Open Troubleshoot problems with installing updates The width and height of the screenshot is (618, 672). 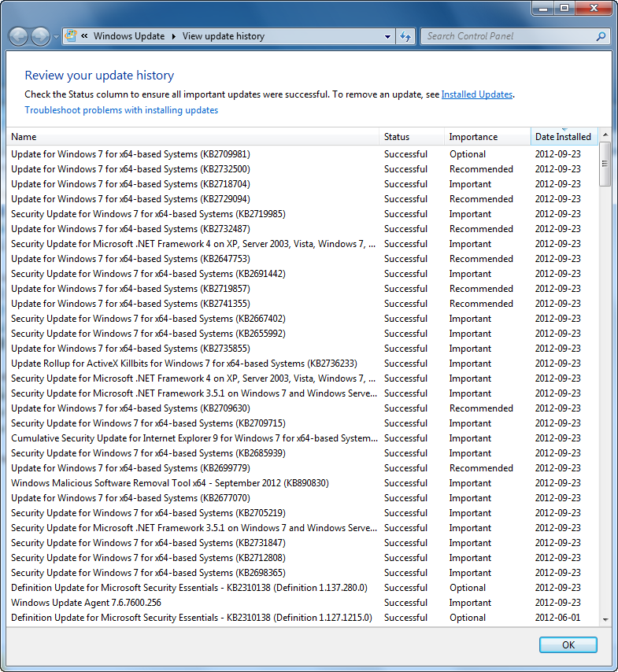(121, 110)
